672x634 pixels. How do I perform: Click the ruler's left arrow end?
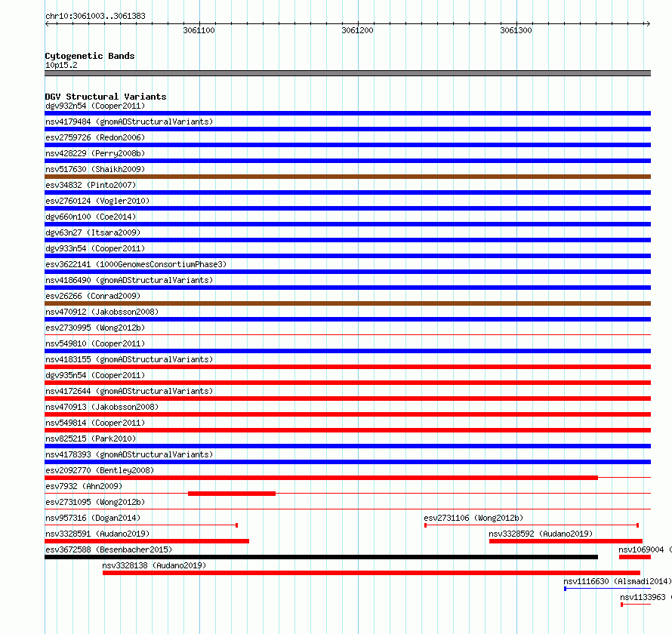[47, 23]
